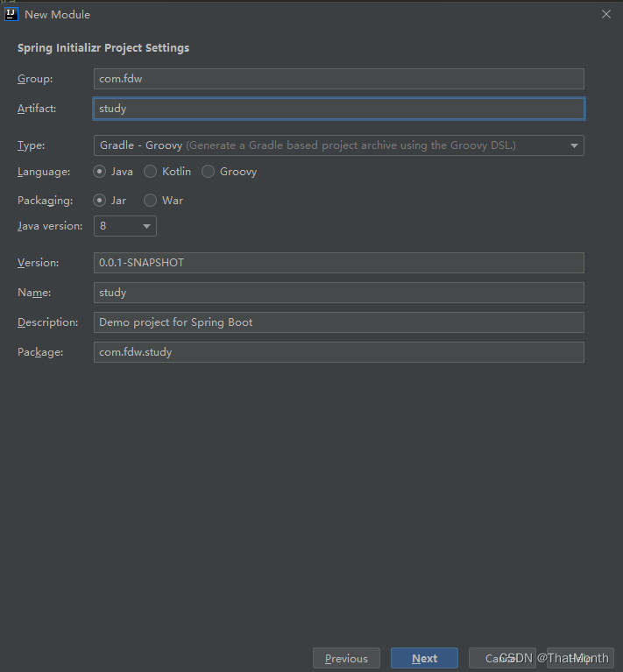Choose Kotlin as the language
623x672 pixels.
click(x=150, y=172)
